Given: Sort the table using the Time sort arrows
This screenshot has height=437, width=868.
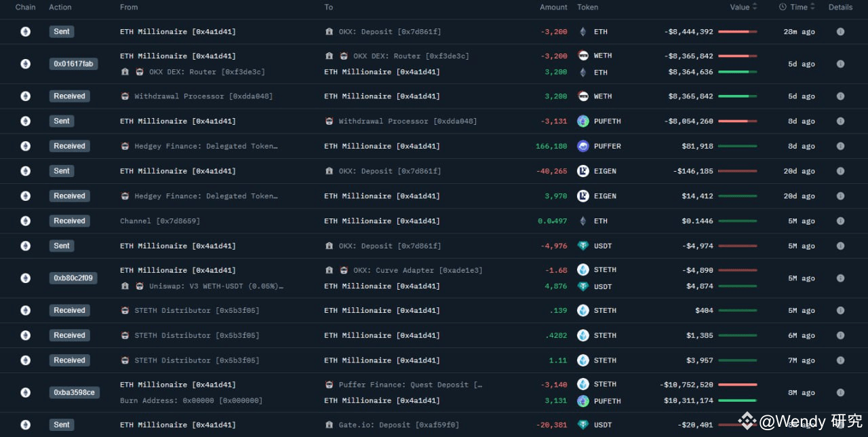Looking at the screenshot, I should pyautogui.click(x=811, y=7).
